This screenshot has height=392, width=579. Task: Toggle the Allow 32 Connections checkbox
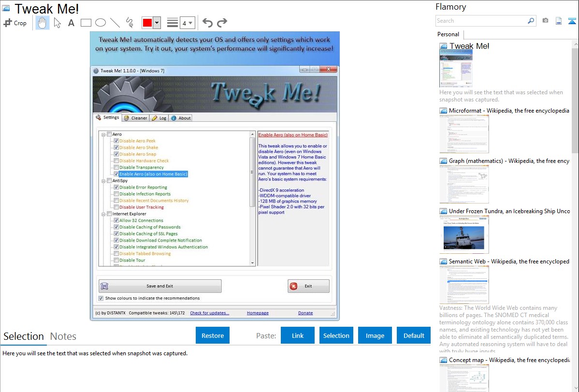[116, 220]
